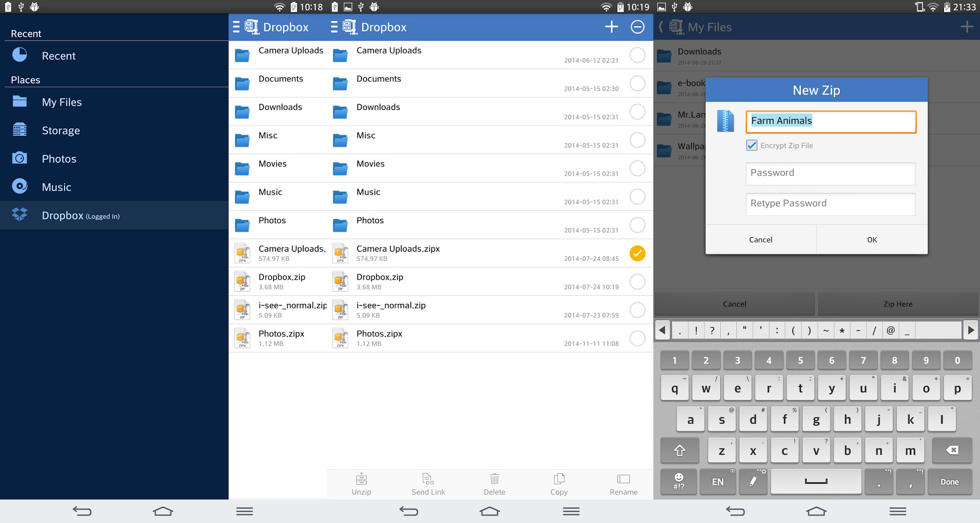Tap the Copy icon in toolbar

(x=559, y=479)
